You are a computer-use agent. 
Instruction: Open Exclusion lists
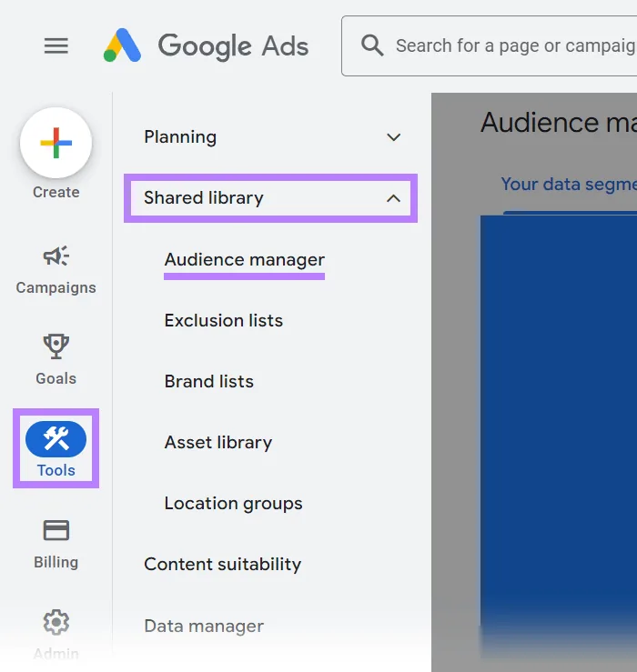pyautogui.click(x=224, y=321)
